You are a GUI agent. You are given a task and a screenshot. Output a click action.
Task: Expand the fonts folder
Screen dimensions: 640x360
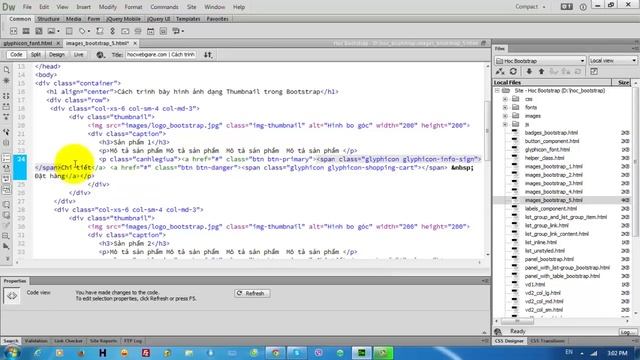(x=505, y=107)
